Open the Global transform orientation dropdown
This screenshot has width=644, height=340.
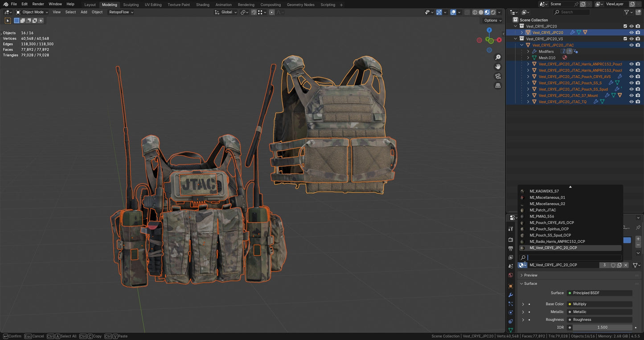[228, 12]
